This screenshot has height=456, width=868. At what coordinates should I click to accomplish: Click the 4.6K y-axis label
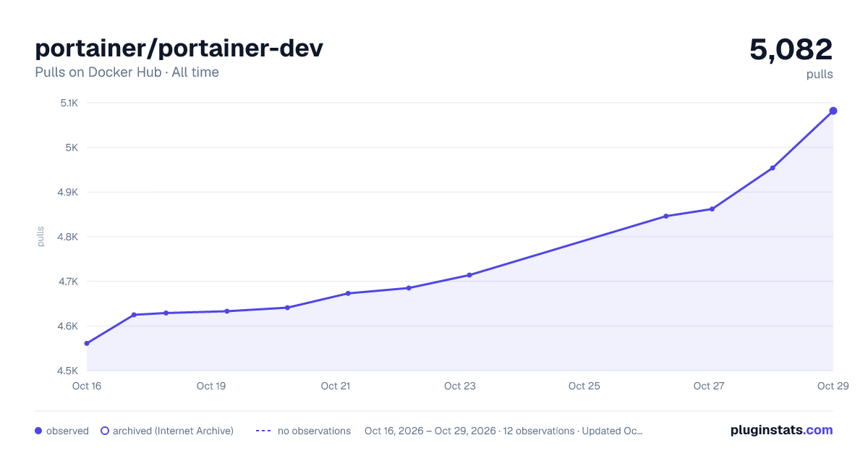click(68, 326)
